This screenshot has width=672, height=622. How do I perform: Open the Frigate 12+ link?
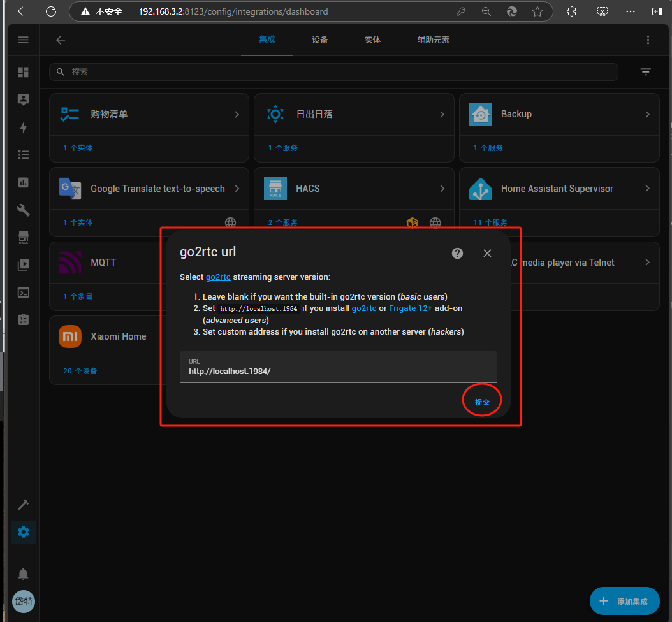pos(411,308)
